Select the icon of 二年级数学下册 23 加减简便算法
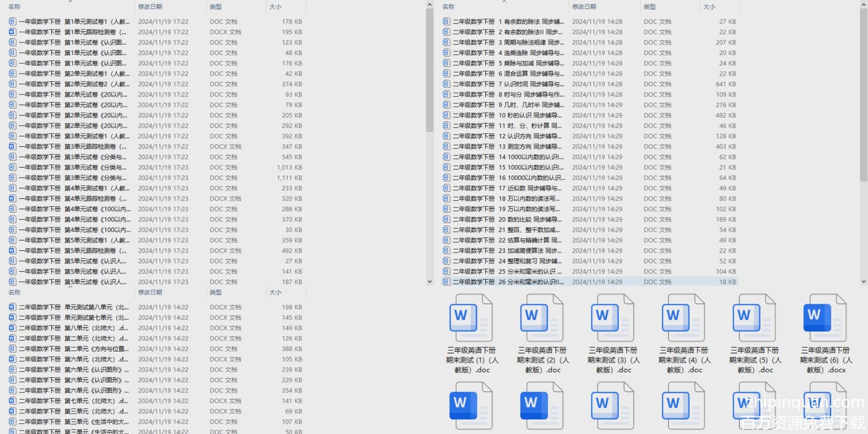Viewport: 868px width, 434px height. tap(446, 250)
